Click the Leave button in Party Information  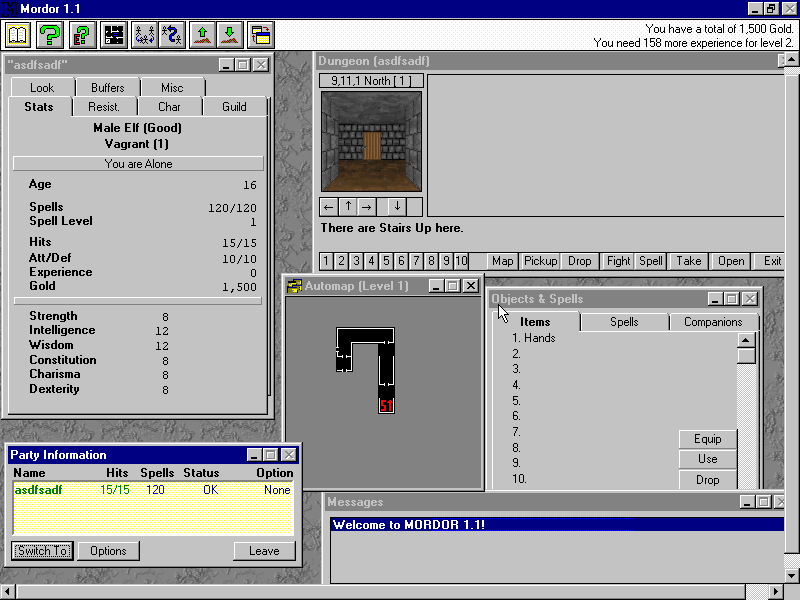[x=264, y=551]
